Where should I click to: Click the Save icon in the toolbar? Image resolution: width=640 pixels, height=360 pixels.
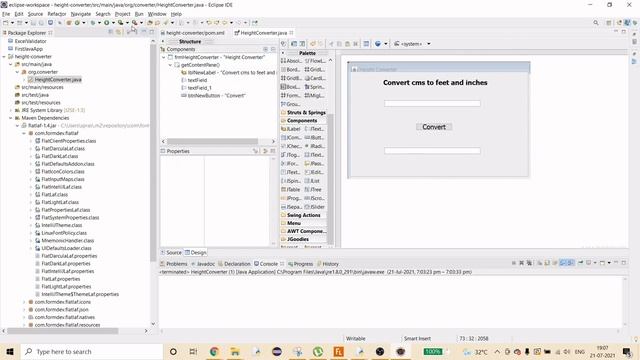tap(34, 23)
